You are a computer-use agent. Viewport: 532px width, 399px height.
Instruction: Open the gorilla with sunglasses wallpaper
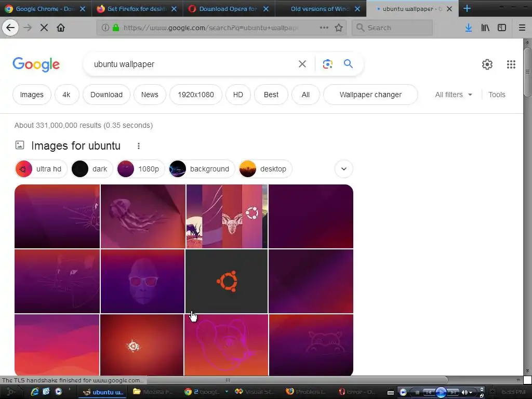click(x=142, y=281)
